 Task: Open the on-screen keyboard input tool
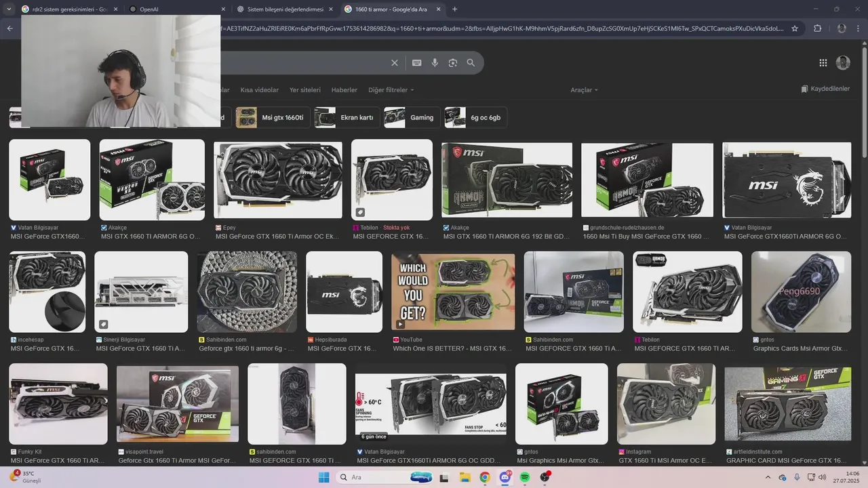[417, 63]
